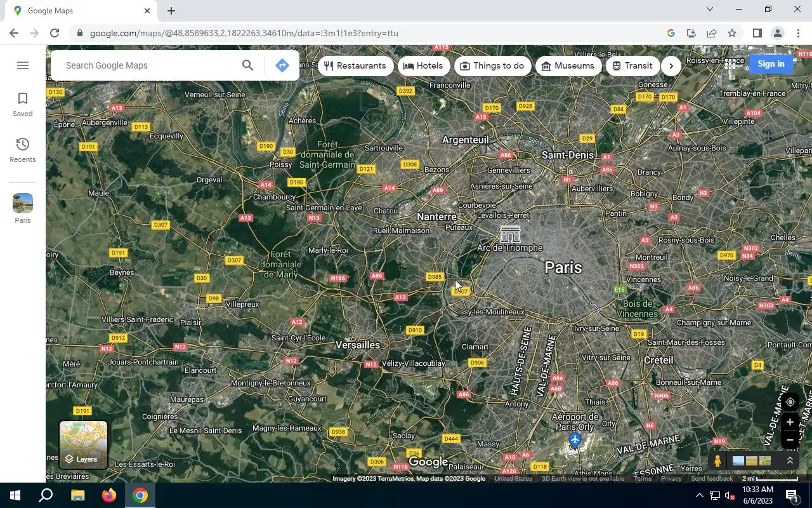Click the Bois de Vincennes label
812x508 pixels.
(x=636, y=309)
